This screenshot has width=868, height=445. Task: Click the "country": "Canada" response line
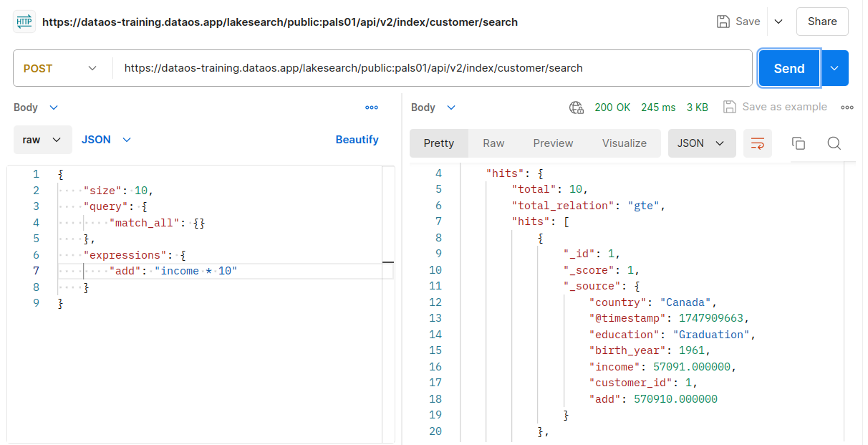point(653,302)
